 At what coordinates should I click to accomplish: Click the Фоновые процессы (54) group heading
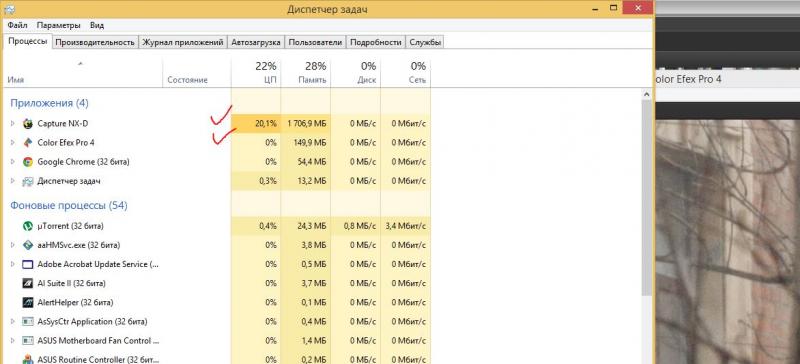point(69,205)
